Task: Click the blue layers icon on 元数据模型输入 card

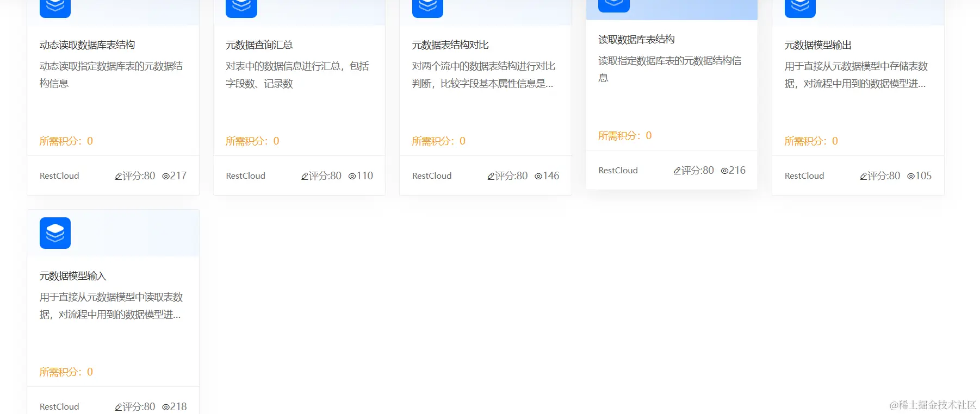Action: (55, 233)
